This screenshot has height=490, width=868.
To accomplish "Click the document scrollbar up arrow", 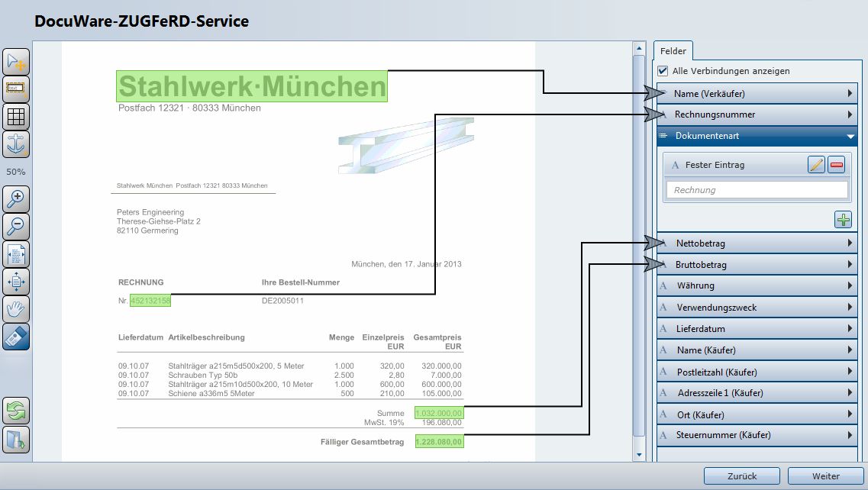I will click(639, 49).
